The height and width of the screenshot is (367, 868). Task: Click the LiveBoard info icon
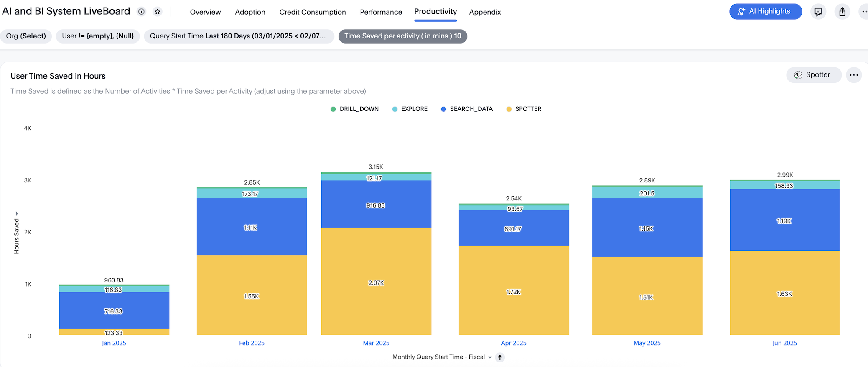pos(142,12)
